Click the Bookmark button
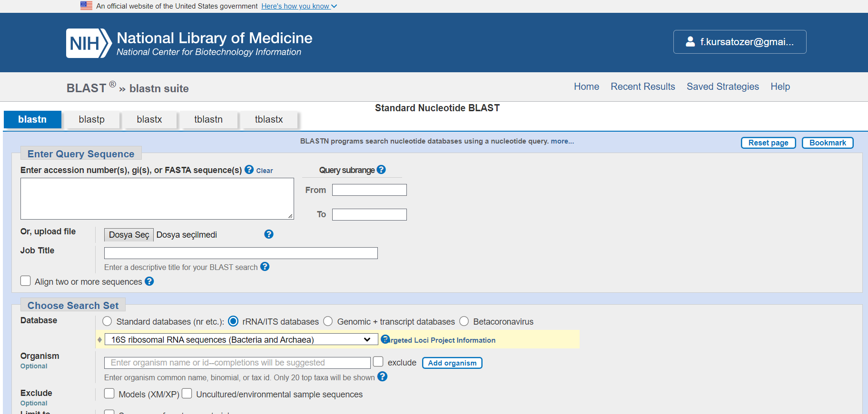This screenshot has width=868, height=414. [828, 143]
